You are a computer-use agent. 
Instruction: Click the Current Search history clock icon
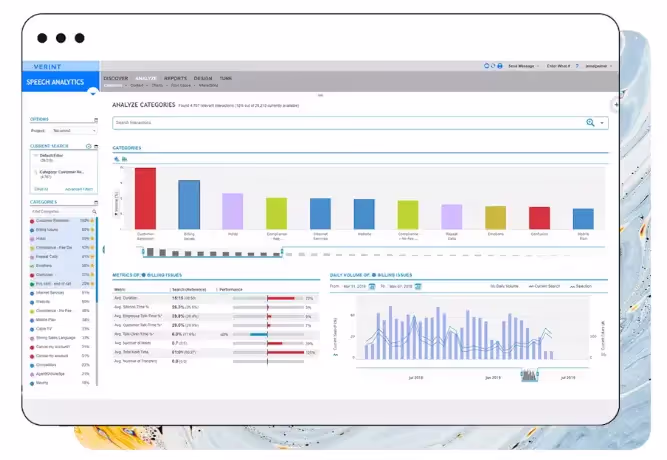[88, 146]
